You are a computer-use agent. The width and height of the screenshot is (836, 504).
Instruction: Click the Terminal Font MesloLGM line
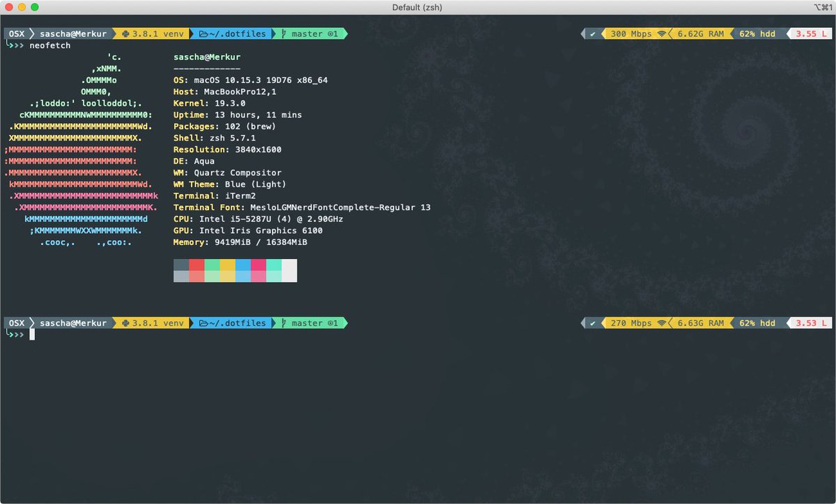[302, 207]
